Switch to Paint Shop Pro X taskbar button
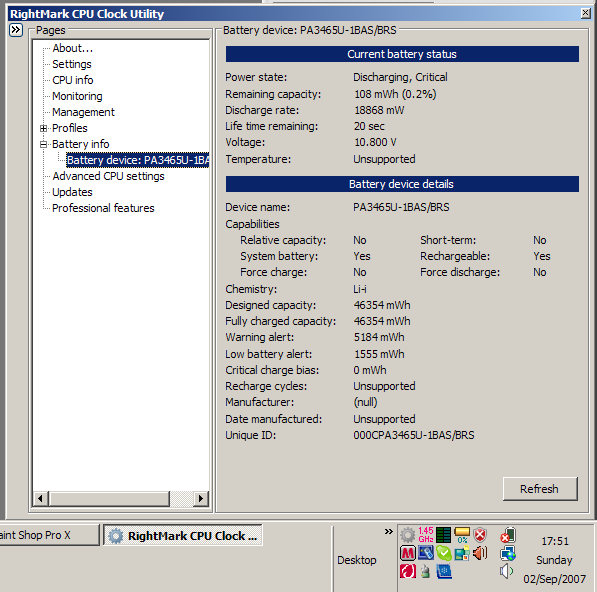Screen dimensions: 597x592 49,535
